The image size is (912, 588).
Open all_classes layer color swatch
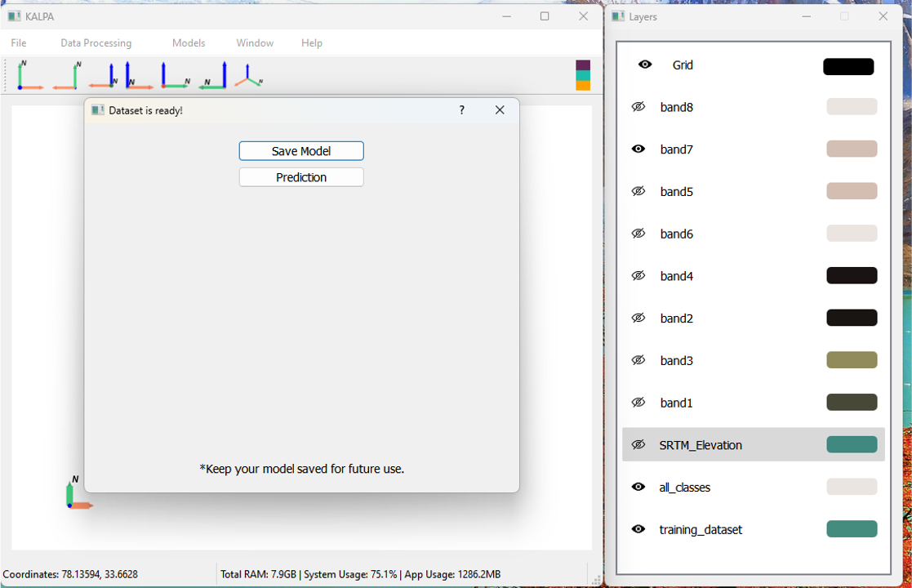point(852,487)
